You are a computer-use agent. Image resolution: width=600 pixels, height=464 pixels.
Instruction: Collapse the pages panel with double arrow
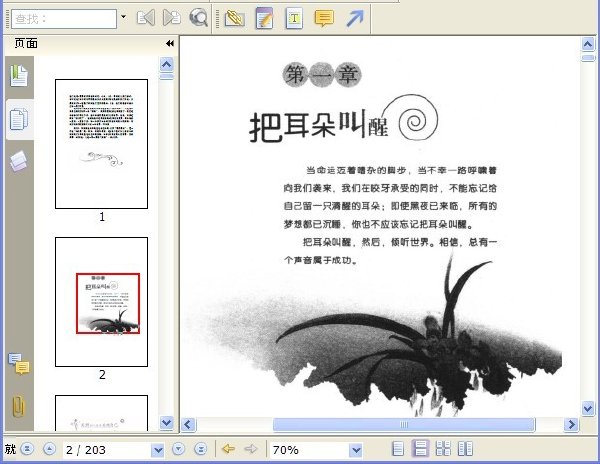coord(170,44)
